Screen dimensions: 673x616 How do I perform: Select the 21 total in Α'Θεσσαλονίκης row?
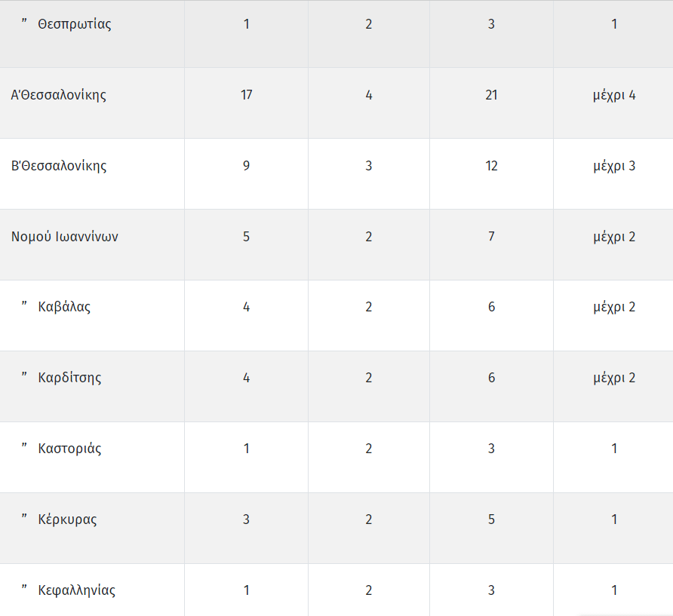[491, 95]
